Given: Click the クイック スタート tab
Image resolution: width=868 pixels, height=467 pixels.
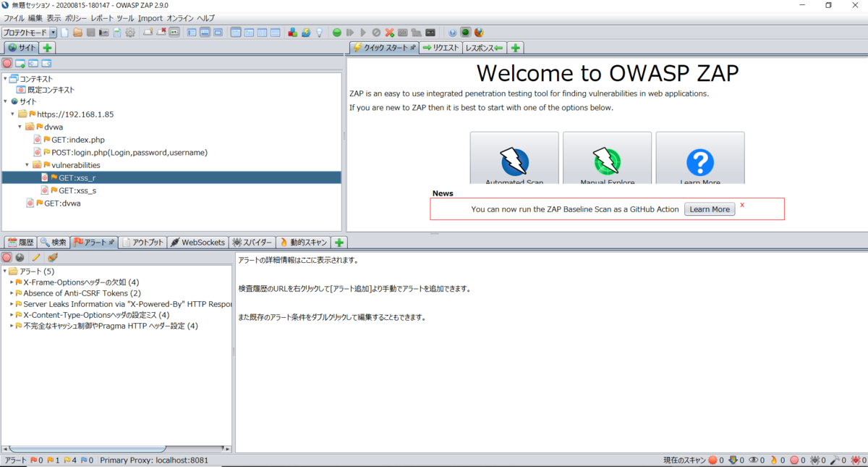Looking at the screenshot, I should click(383, 48).
